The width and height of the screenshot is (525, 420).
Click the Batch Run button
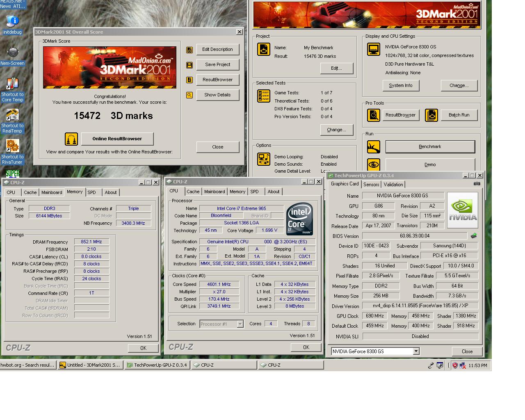459,115
